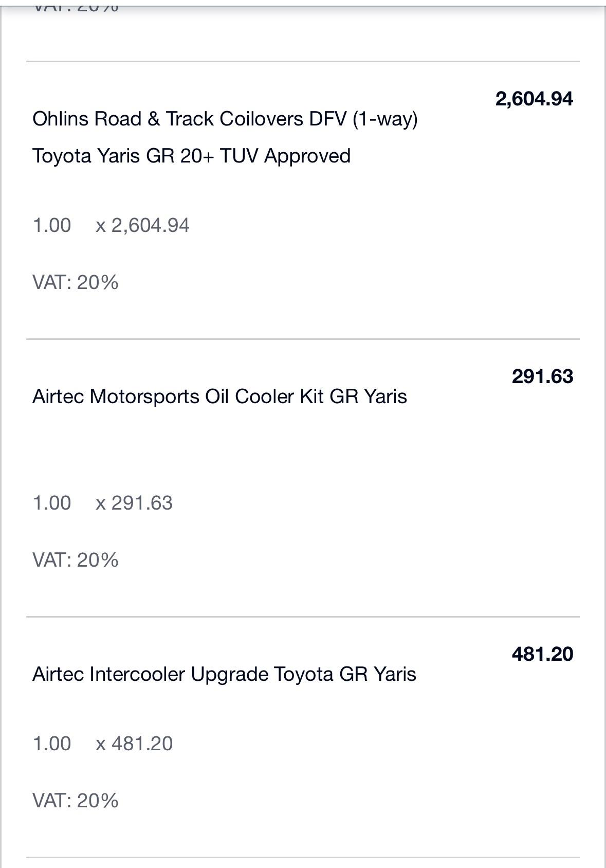Click the 'Toyota Yaris GR 20+ TUV Approved' line
The image size is (606, 868).
(x=191, y=156)
